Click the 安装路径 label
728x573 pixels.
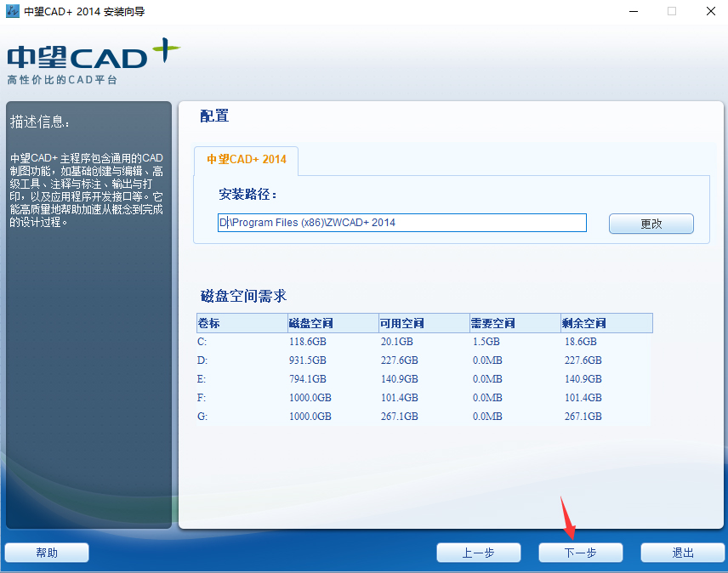(247, 195)
